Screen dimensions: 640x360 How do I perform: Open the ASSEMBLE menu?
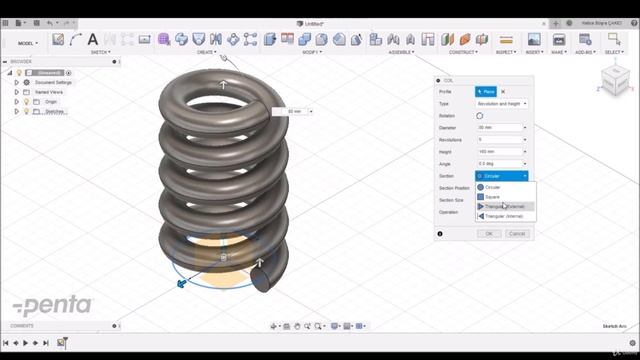(402, 52)
